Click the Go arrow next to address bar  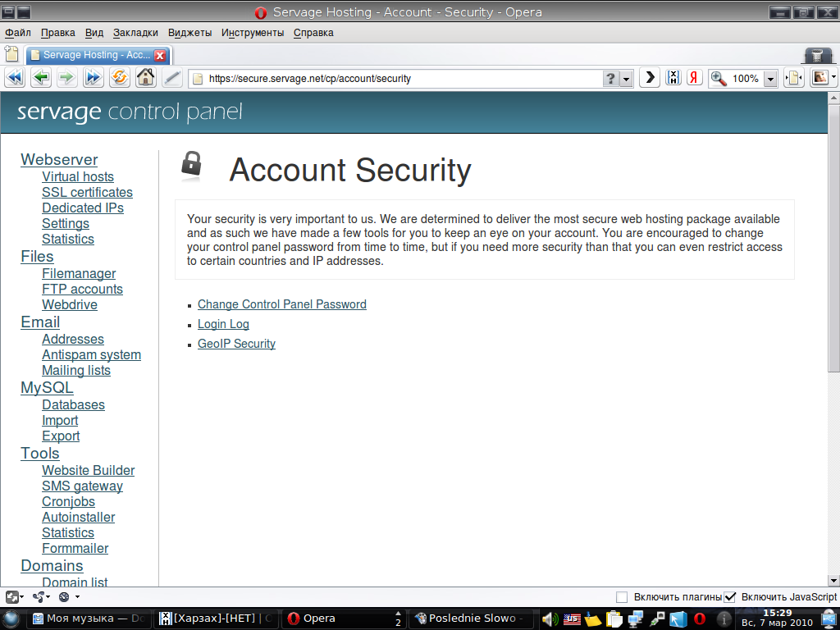point(650,78)
